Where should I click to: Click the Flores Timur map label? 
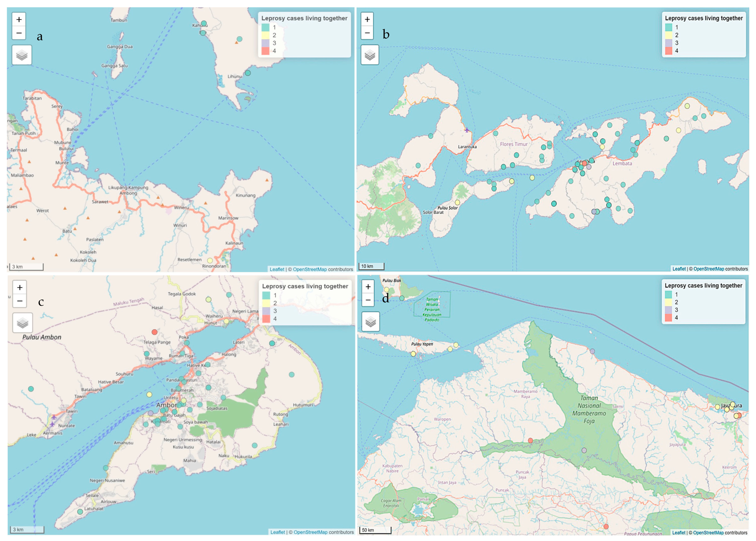514,144
